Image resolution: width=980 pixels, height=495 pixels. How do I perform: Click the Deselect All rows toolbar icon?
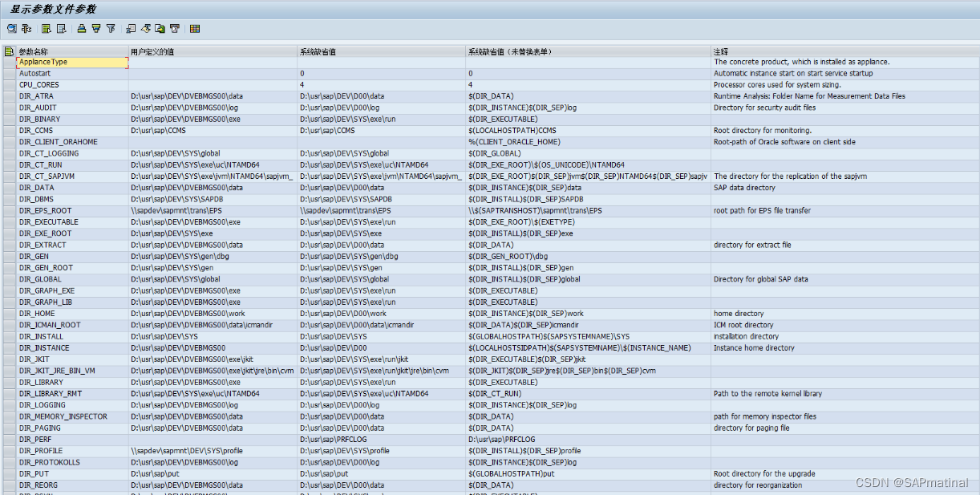pyautogui.click(x=61, y=29)
